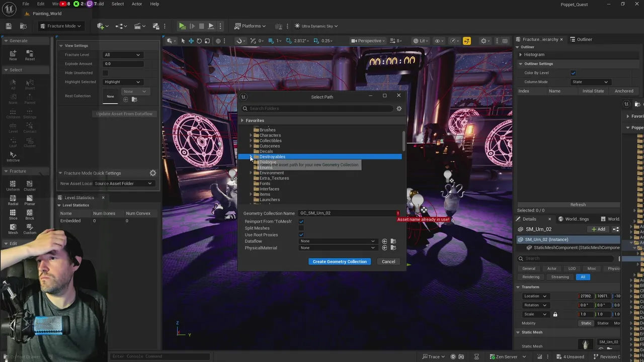Switch to the Outliner tab
The image size is (644, 362).
coord(581,39)
